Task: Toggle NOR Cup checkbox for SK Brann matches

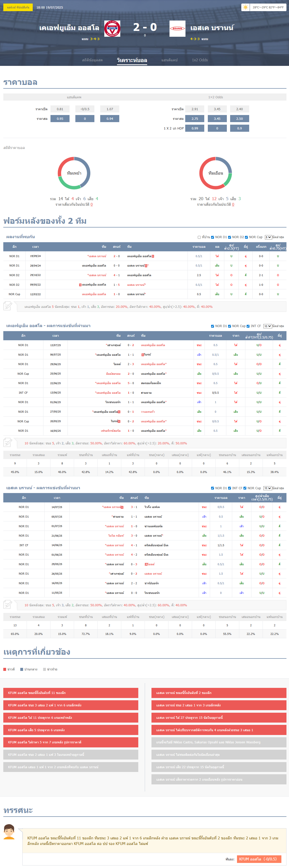Action: click(x=245, y=488)
